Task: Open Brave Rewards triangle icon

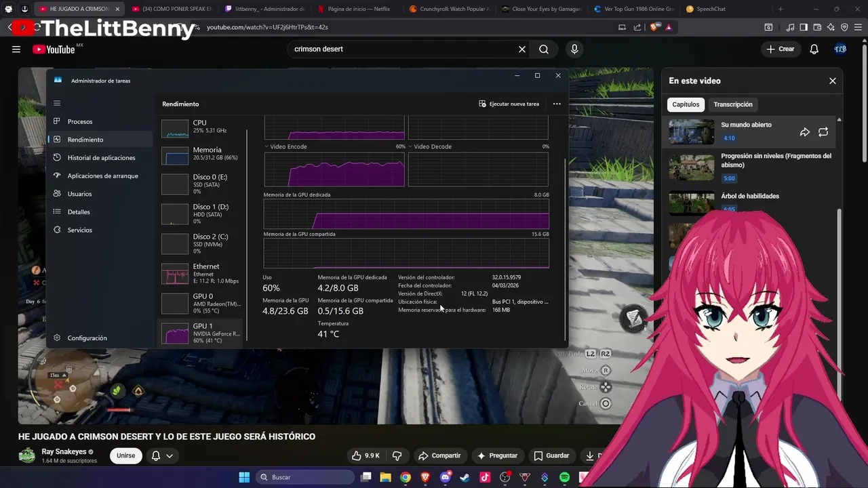Action: tap(669, 27)
